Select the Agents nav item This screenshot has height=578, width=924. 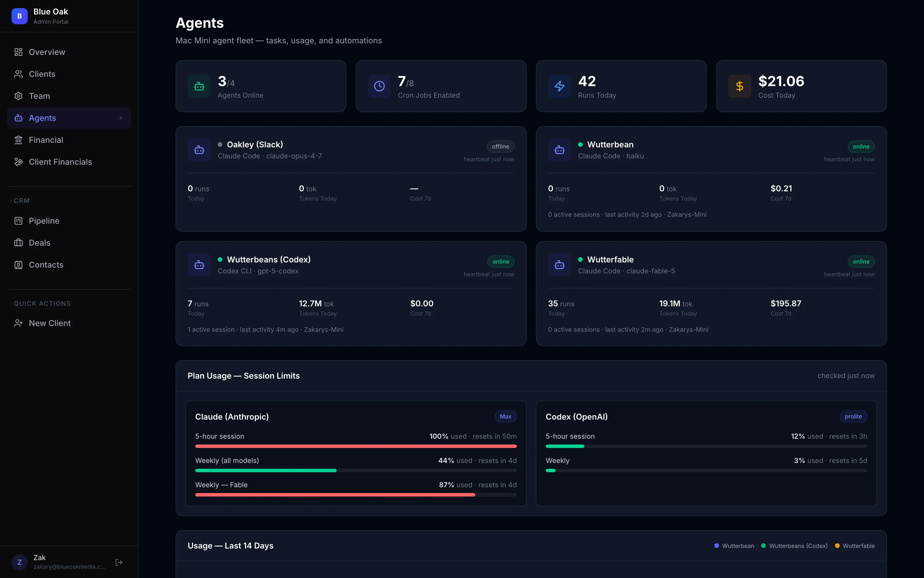[69, 118]
